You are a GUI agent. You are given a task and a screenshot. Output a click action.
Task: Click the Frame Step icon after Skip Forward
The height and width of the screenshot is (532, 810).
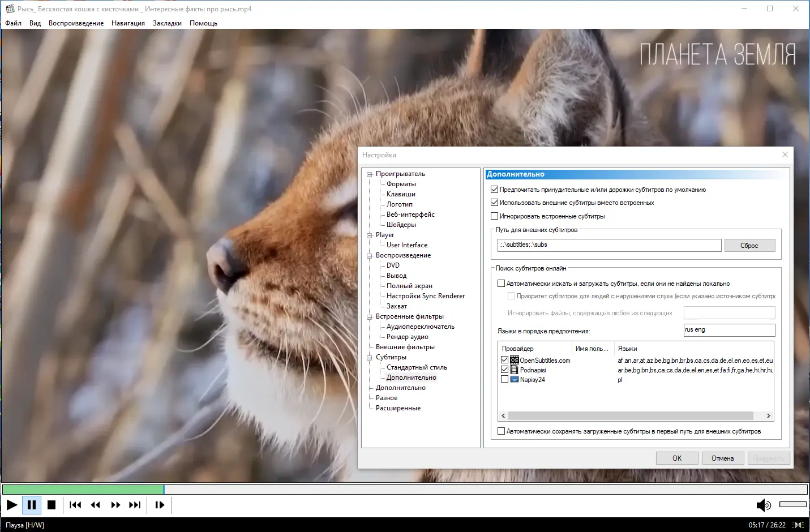tap(159, 505)
